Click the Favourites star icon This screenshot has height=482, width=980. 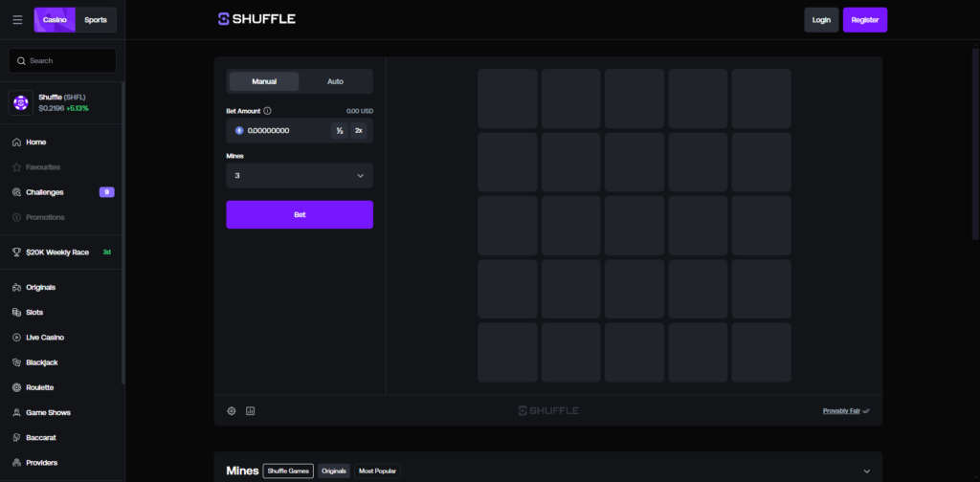(x=17, y=167)
